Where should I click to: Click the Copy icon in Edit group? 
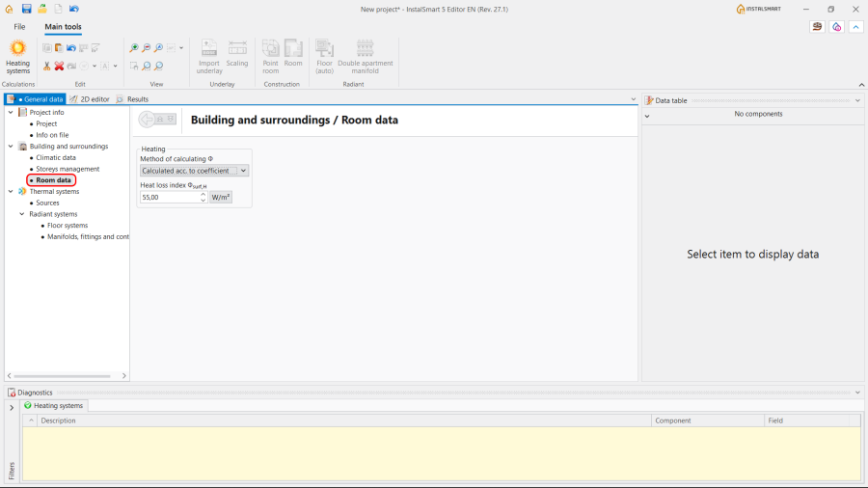click(46, 48)
